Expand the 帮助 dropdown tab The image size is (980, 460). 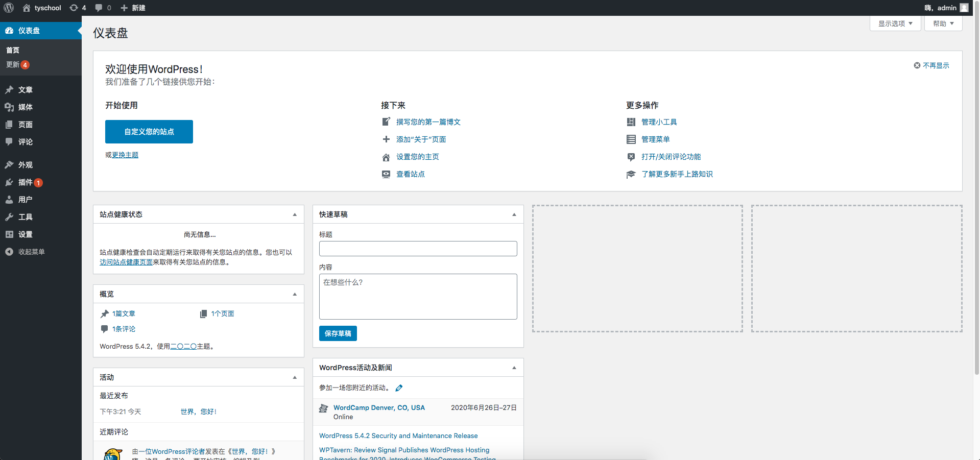pyautogui.click(x=943, y=23)
